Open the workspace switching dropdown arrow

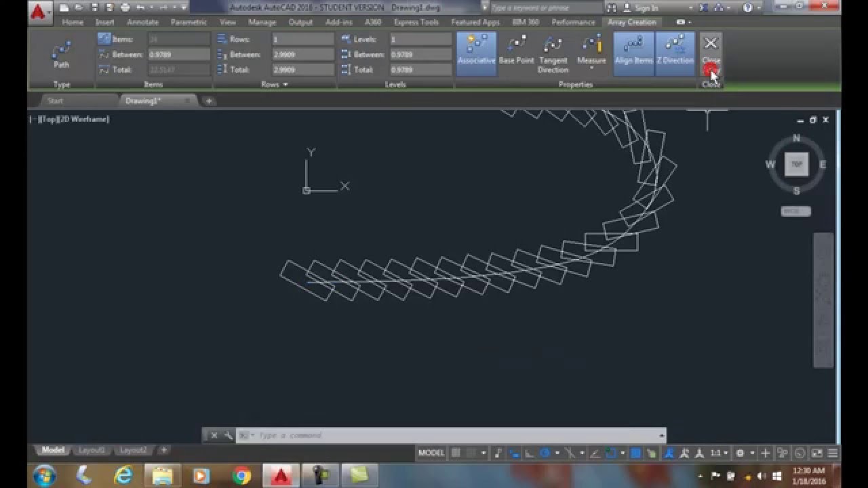[x=752, y=453]
